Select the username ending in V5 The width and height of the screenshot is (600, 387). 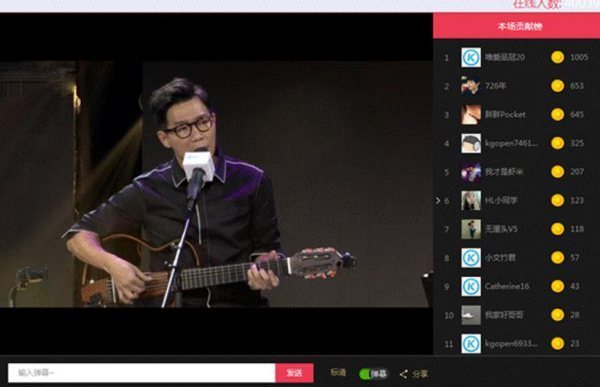point(501,229)
